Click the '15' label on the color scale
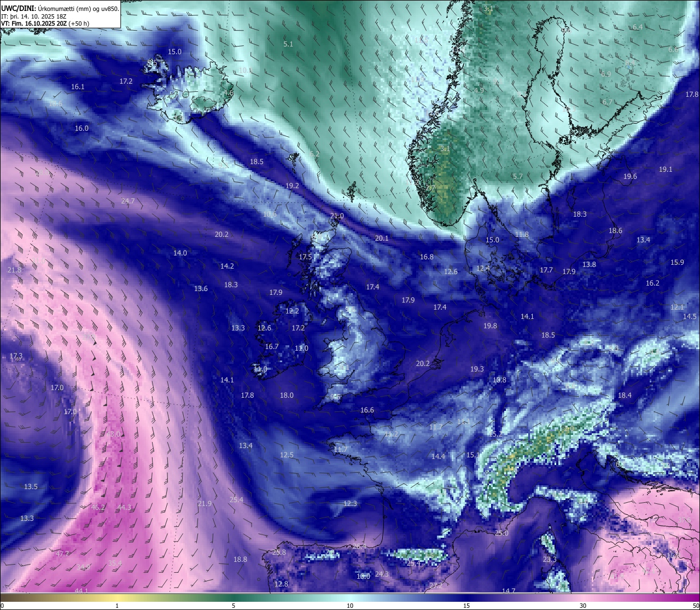Image resolution: width=700 pixels, height=610 pixels. click(466, 606)
